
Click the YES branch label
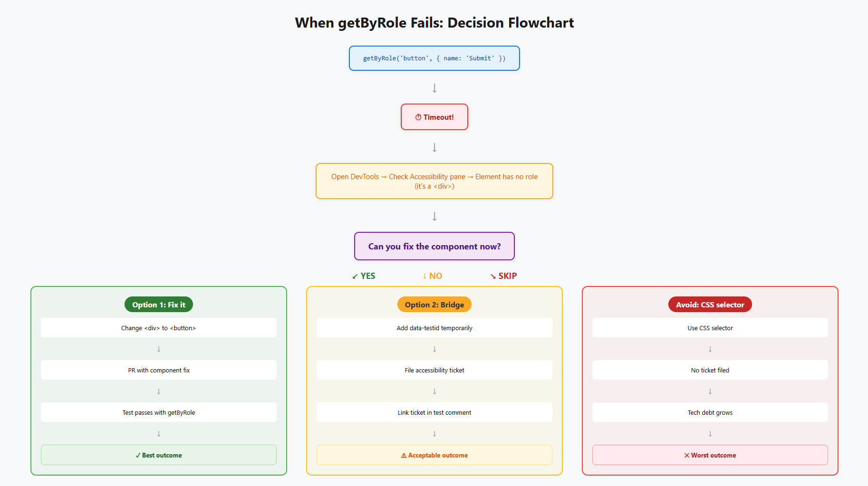364,276
